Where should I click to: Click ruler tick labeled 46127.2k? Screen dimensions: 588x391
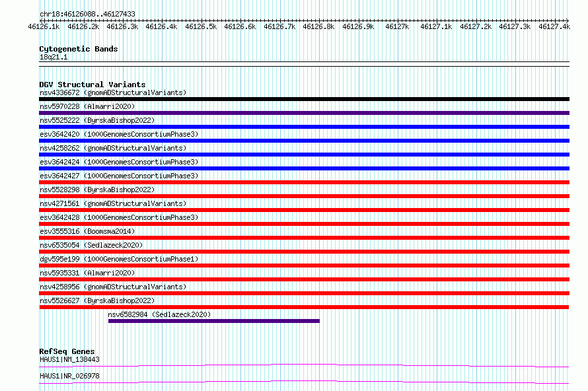click(x=476, y=26)
